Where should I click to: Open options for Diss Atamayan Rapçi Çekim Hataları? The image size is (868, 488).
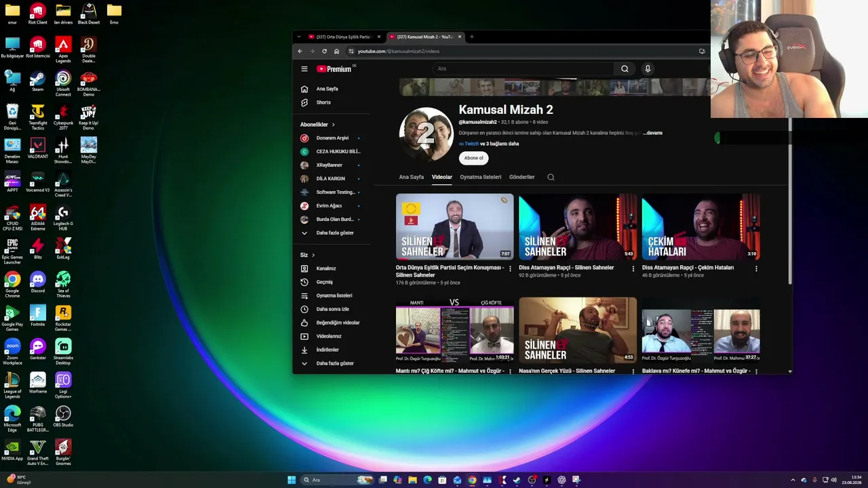(x=756, y=268)
